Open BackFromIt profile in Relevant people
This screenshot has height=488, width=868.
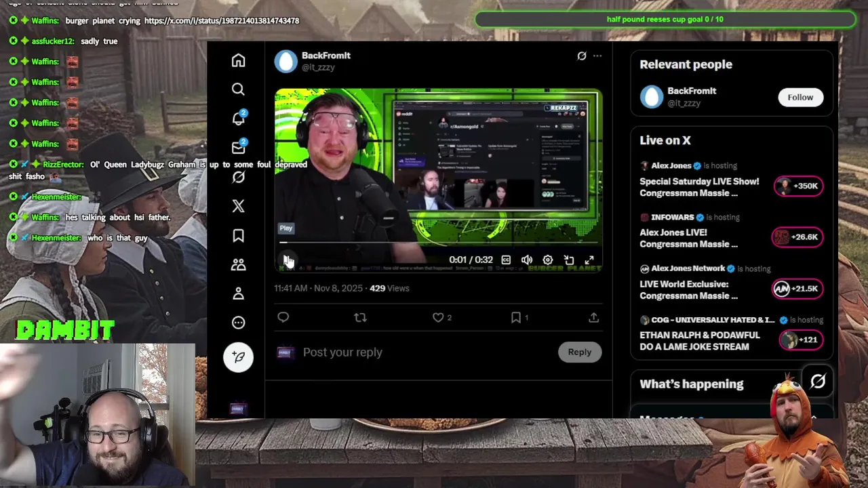692,91
